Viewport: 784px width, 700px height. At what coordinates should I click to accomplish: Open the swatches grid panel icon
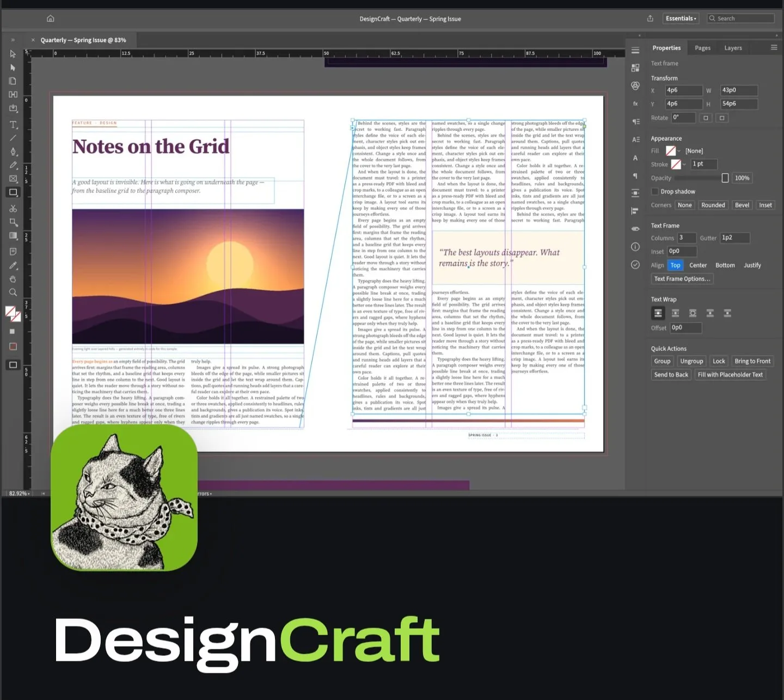coord(635,68)
